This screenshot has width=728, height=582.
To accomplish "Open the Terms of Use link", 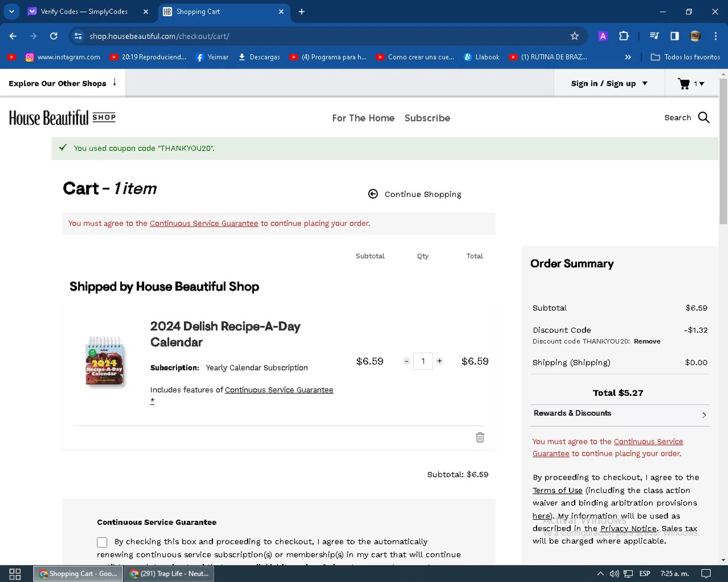I will pos(557,490).
